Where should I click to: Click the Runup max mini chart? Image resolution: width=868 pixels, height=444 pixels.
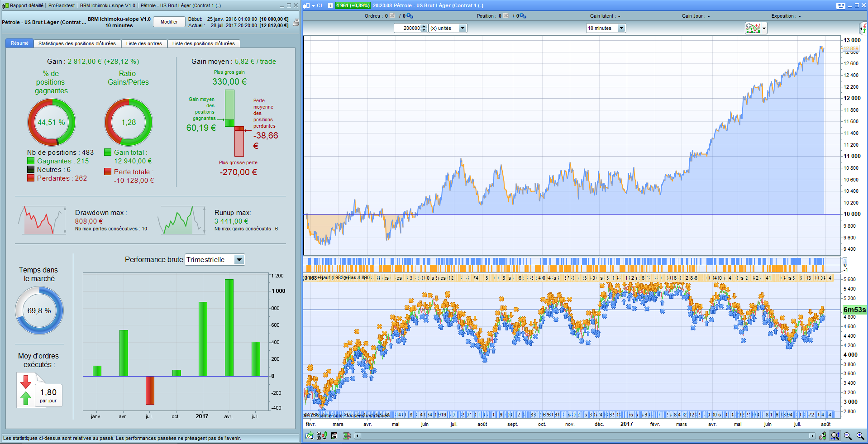(x=181, y=220)
